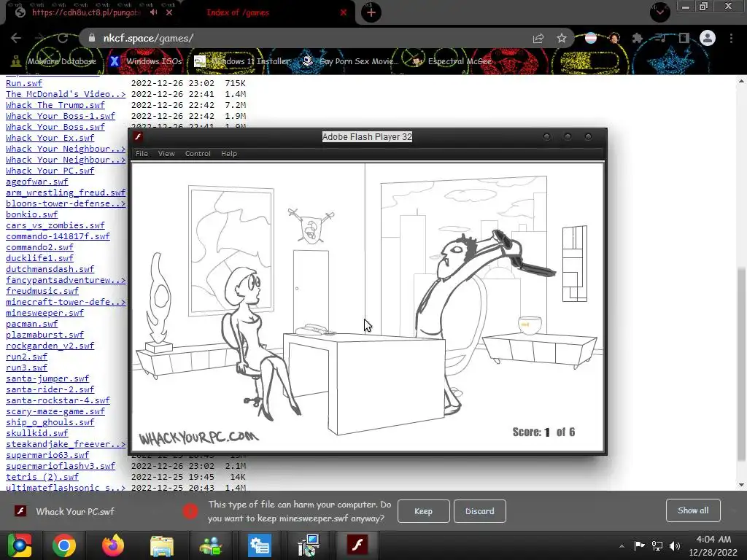Open File Explorer from the taskbar
747x560 pixels.
[x=162, y=545]
